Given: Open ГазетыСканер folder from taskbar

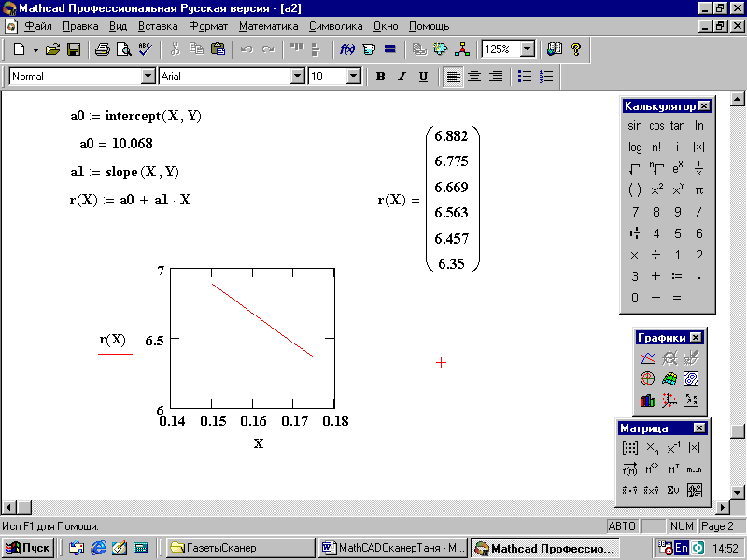Looking at the screenshot, I should click(241, 548).
